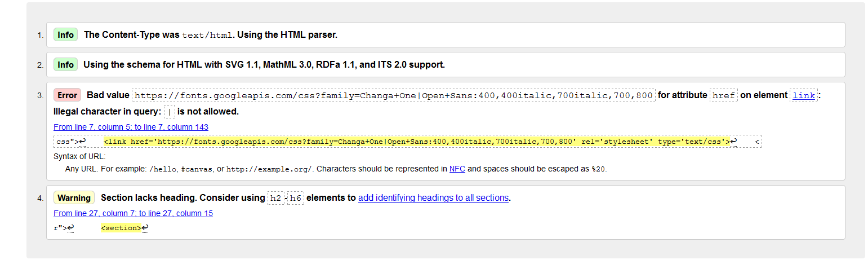
Task: Click the %20 escape code text
Action: tap(598, 169)
